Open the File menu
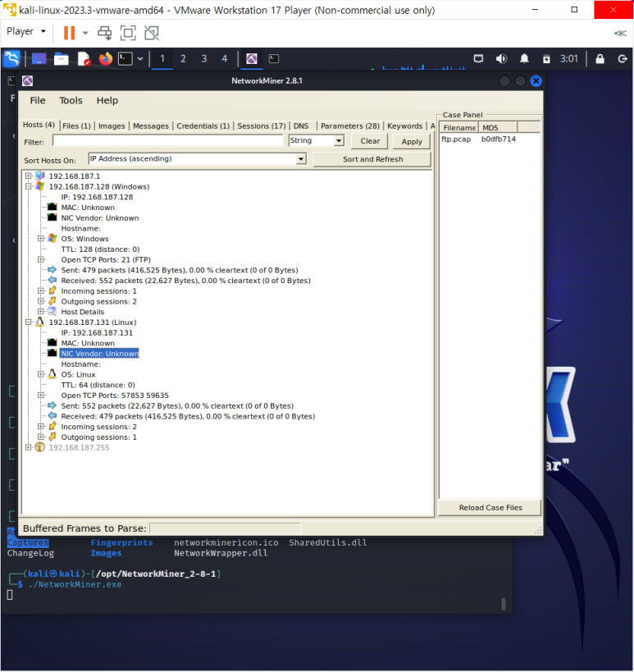This screenshot has width=634, height=672. [38, 100]
